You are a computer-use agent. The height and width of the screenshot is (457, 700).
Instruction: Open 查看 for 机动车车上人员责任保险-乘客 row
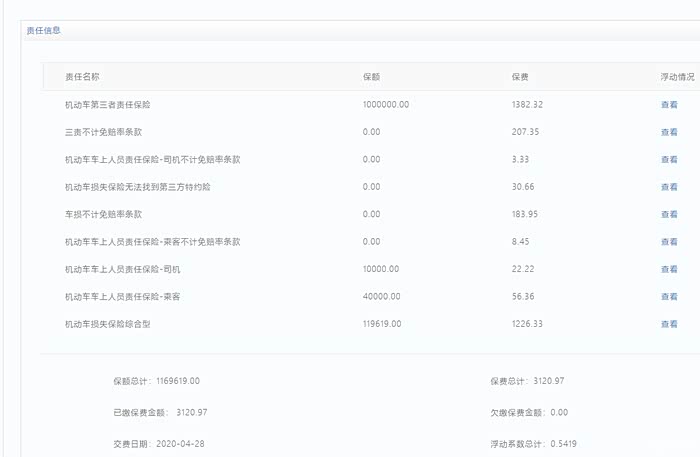pos(669,297)
